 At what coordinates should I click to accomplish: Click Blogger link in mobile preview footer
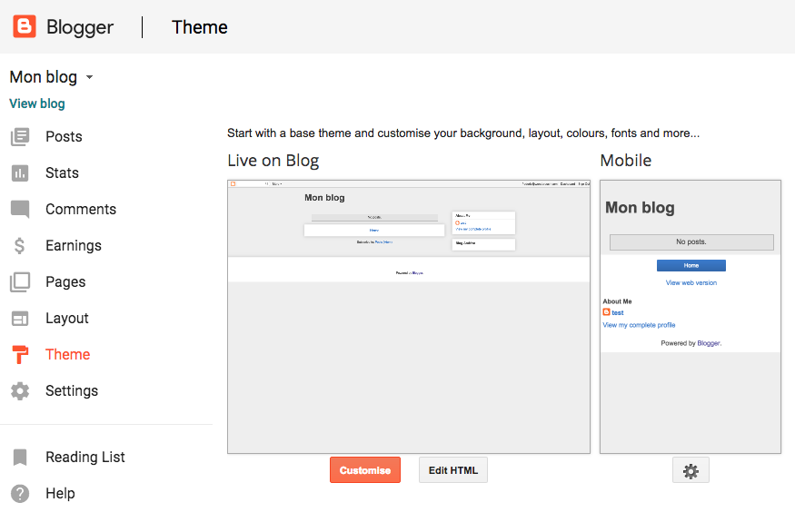tap(709, 343)
